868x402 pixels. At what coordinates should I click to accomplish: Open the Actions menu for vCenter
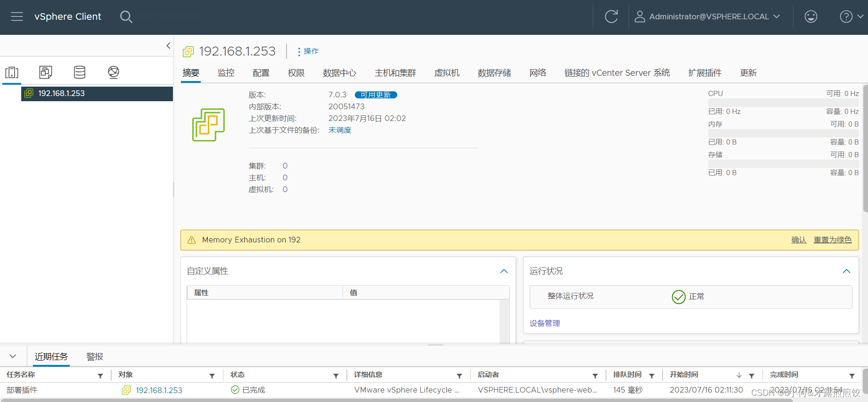tap(308, 51)
